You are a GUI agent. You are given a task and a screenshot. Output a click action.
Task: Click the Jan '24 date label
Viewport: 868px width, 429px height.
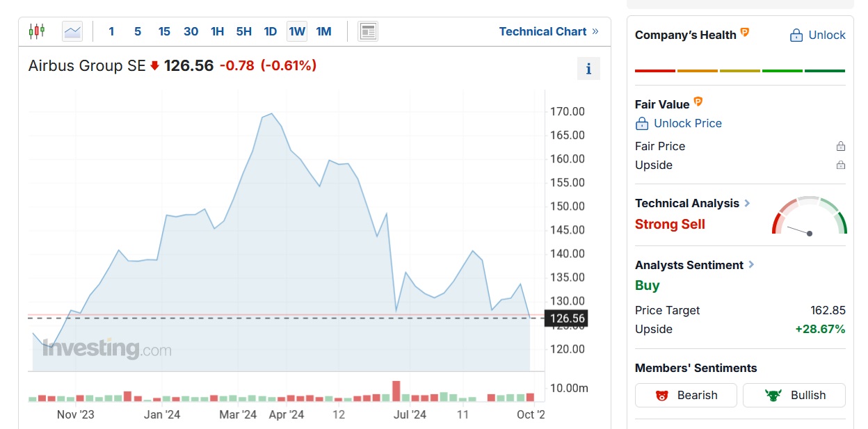162,414
